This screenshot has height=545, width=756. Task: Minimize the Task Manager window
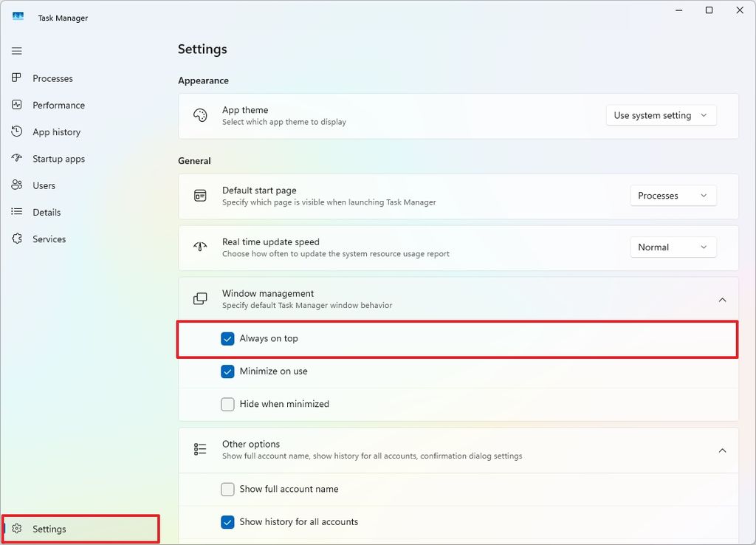pyautogui.click(x=679, y=10)
